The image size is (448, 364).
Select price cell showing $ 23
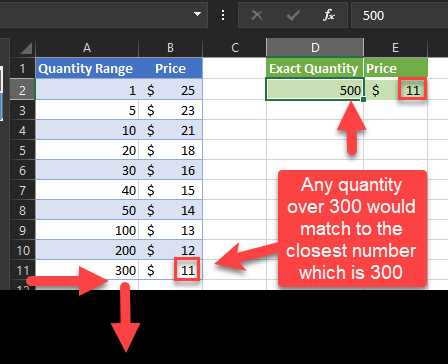[x=170, y=110]
